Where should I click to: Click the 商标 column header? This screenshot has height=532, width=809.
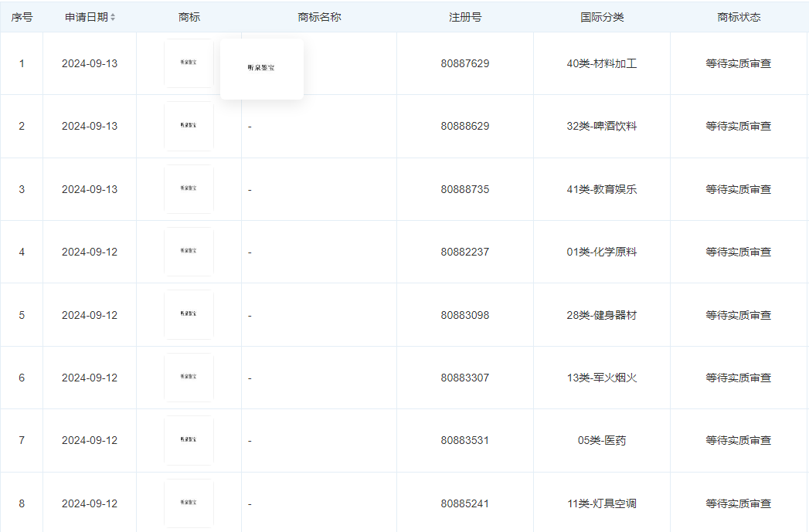[x=189, y=17]
